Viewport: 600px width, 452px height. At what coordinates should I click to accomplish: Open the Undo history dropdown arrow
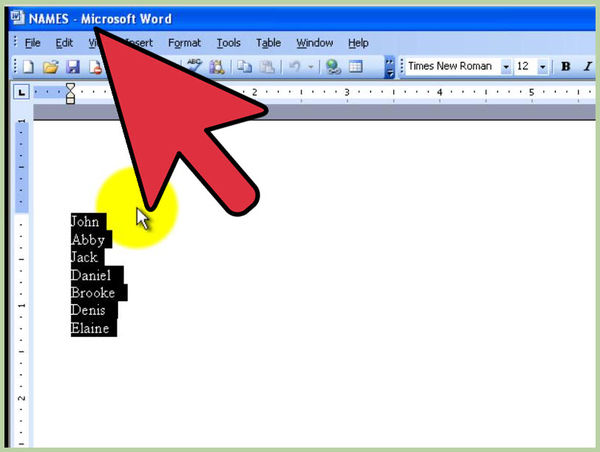click(x=311, y=67)
